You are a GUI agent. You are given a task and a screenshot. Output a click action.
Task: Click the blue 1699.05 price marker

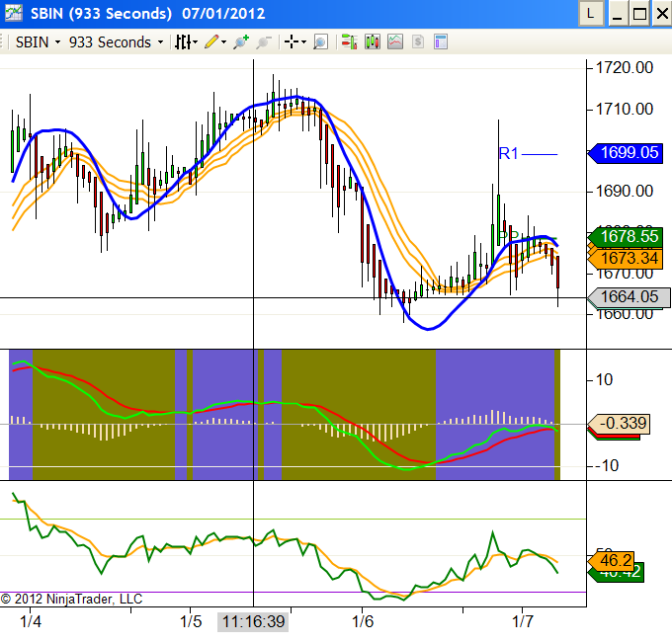coord(626,153)
